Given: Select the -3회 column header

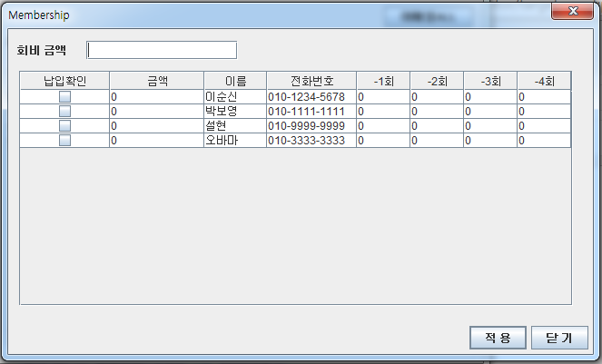Looking at the screenshot, I should [x=490, y=81].
